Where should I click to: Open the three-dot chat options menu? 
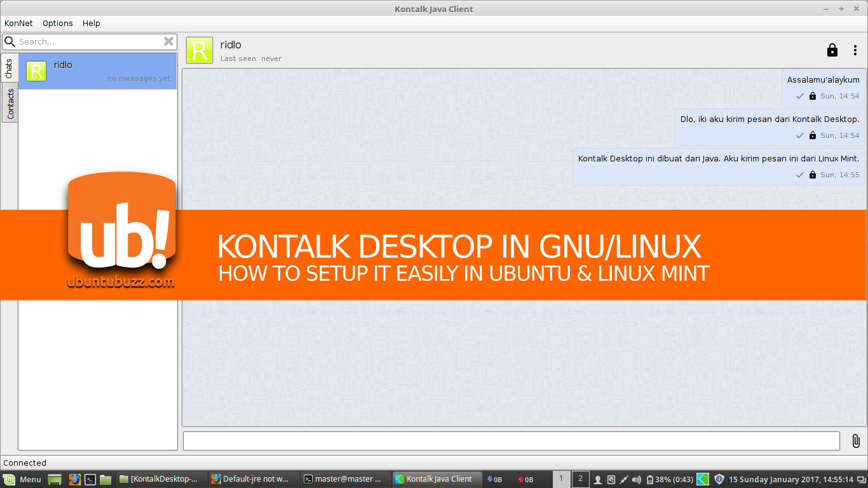[x=855, y=50]
